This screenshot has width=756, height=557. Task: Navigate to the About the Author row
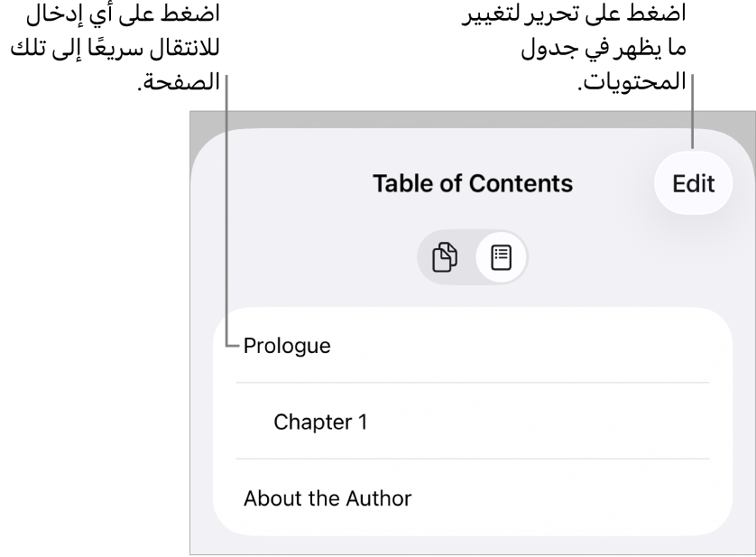click(x=472, y=497)
